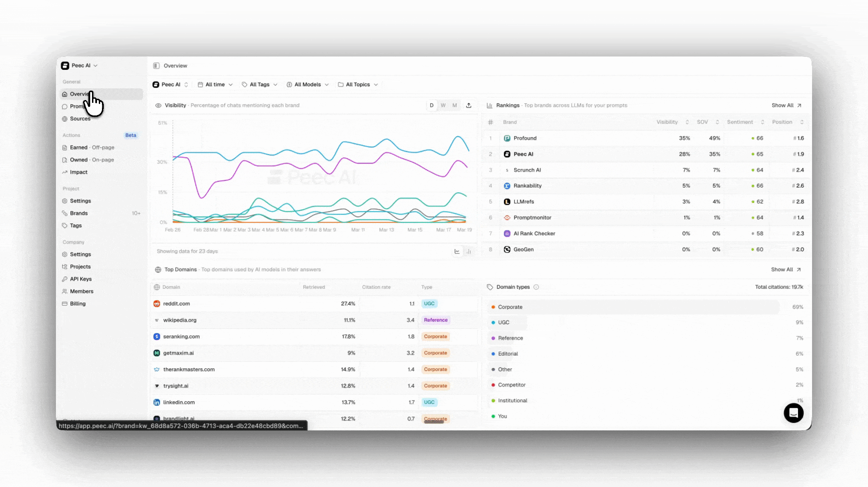Click the seranking.com favicon
Viewport: 868px width, 487px height.
157,337
